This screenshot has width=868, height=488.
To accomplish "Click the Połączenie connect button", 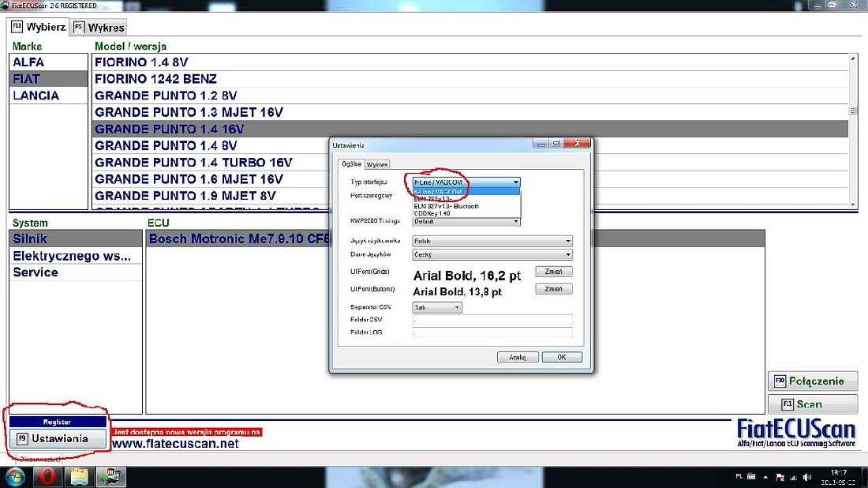I will pos(813,381).
